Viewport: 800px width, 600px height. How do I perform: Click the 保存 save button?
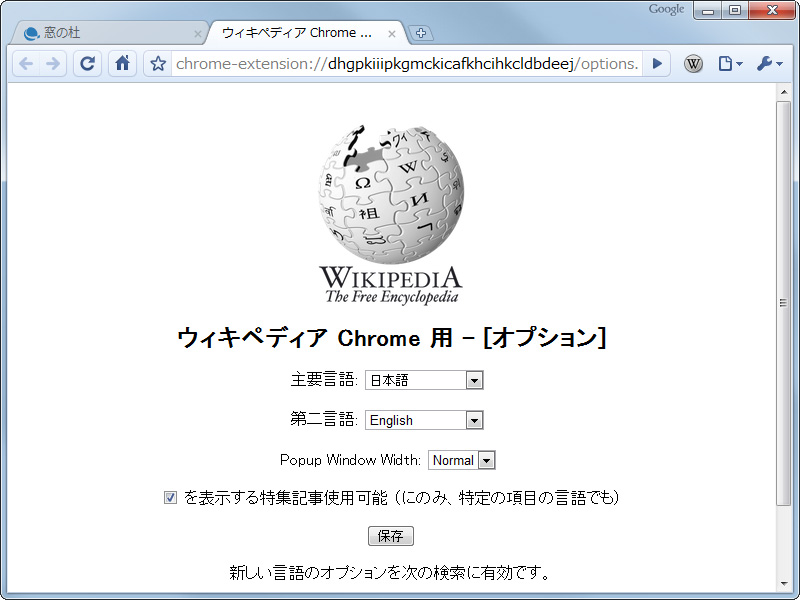[391, 536]
